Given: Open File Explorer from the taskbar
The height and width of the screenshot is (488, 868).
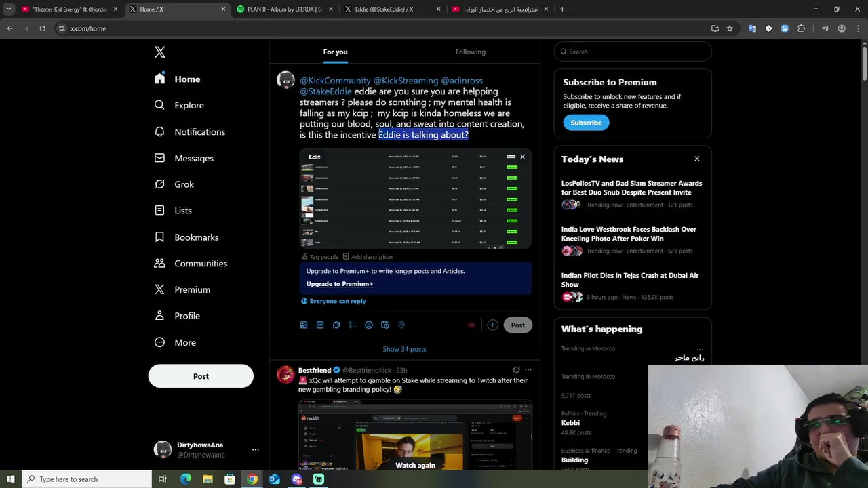Looking at the screenshot, I should (208, 479).
